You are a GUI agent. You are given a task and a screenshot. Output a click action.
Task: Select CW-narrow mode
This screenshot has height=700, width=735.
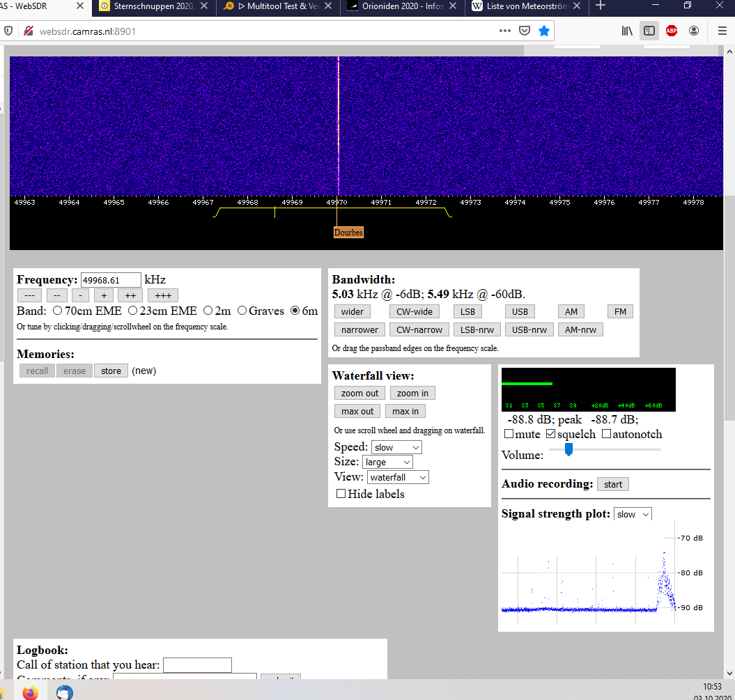[x=419, y=330]
